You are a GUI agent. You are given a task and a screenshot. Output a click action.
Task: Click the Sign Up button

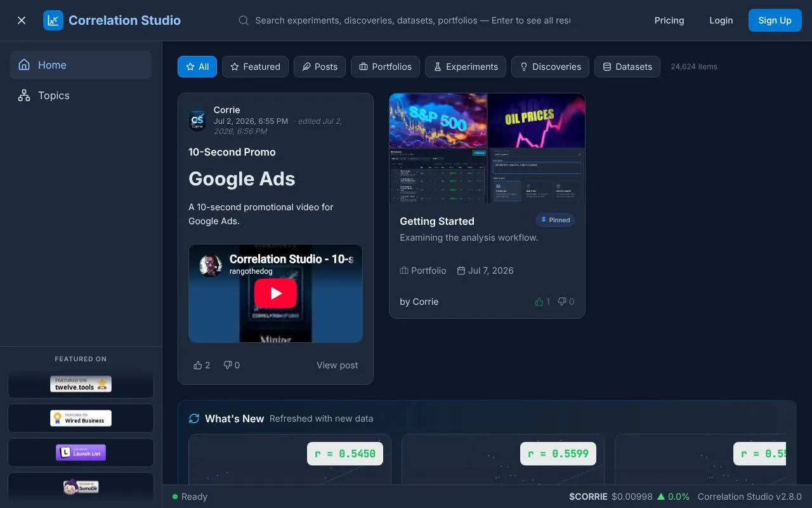[x=775, y=20]
